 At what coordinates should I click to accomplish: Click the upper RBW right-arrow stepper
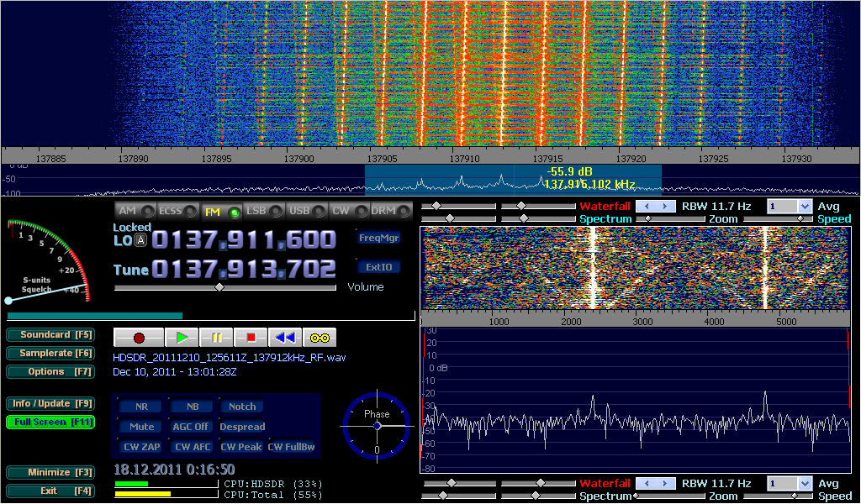(x=666, y=206)
